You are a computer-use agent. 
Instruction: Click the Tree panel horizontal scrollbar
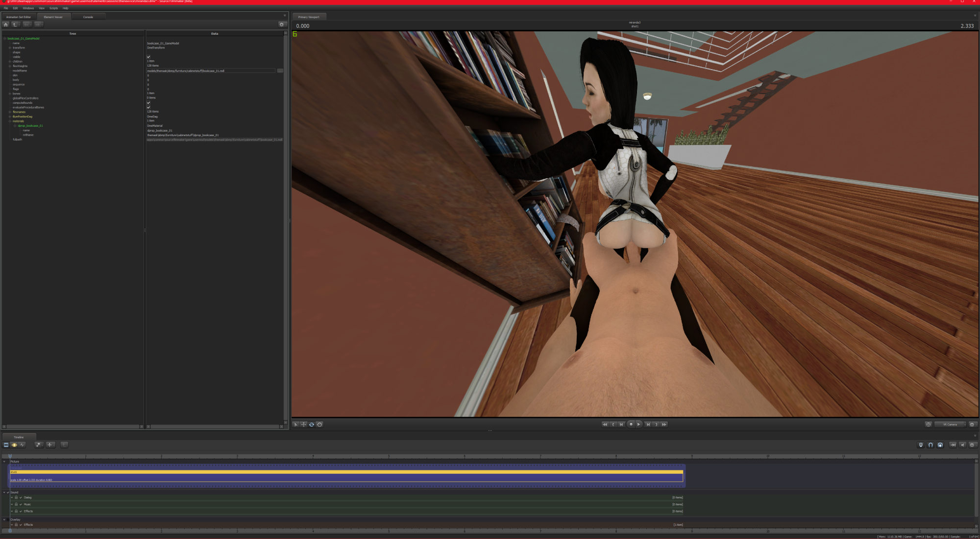tap(73, 427)
